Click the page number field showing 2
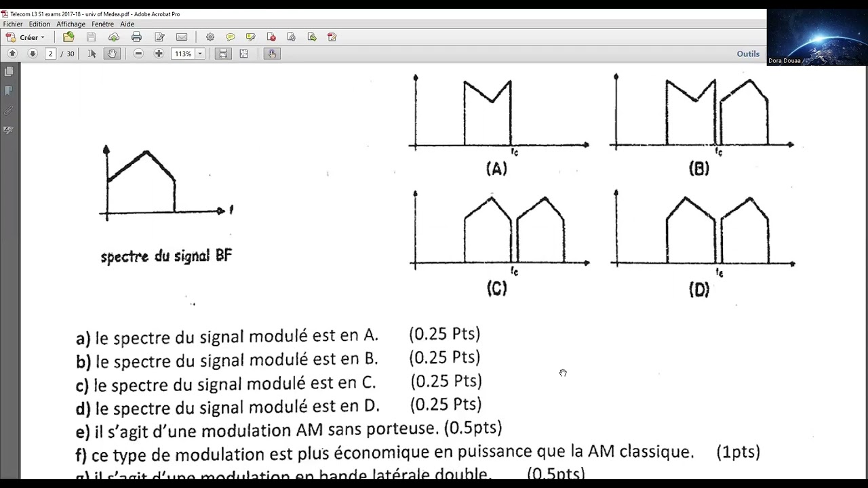The height and width of the screenshot is (488, 868). click(x=50, y=54)
